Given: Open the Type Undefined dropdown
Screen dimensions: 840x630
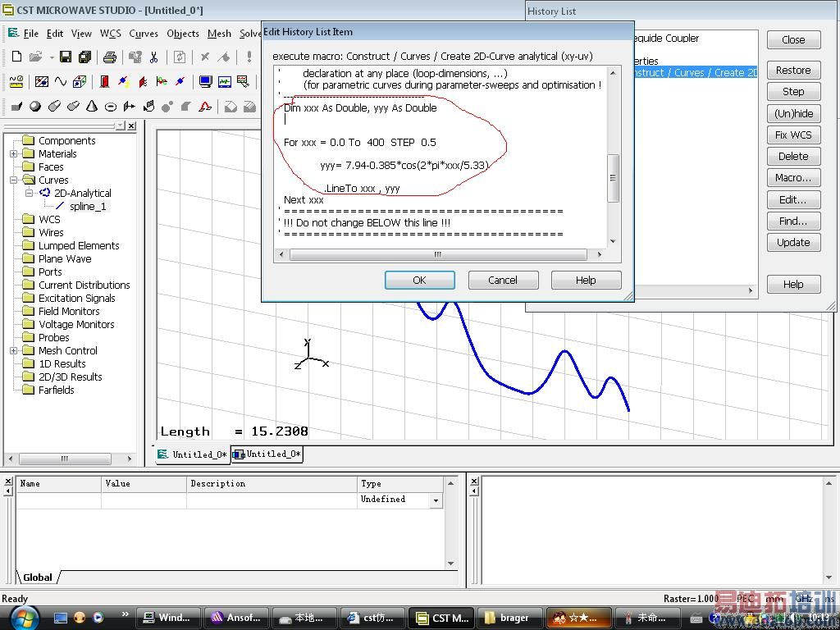Looking at the screenshot, I should [x=436, y=500].
